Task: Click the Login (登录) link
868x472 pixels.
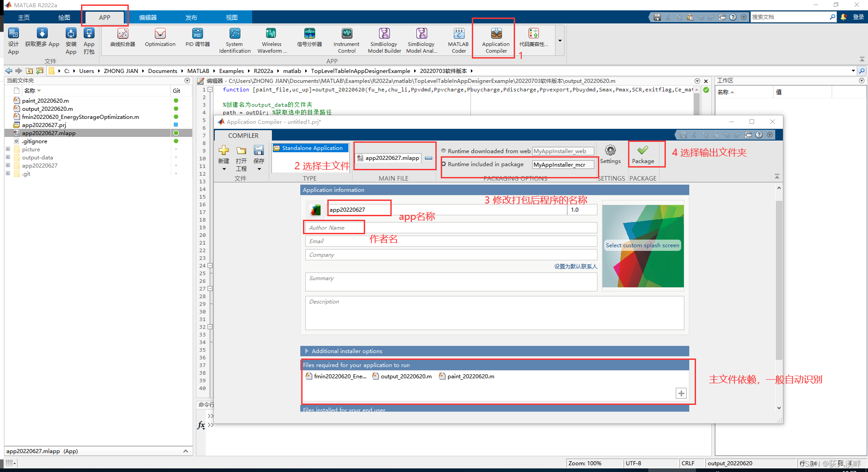Action: [x=859, y=17]
